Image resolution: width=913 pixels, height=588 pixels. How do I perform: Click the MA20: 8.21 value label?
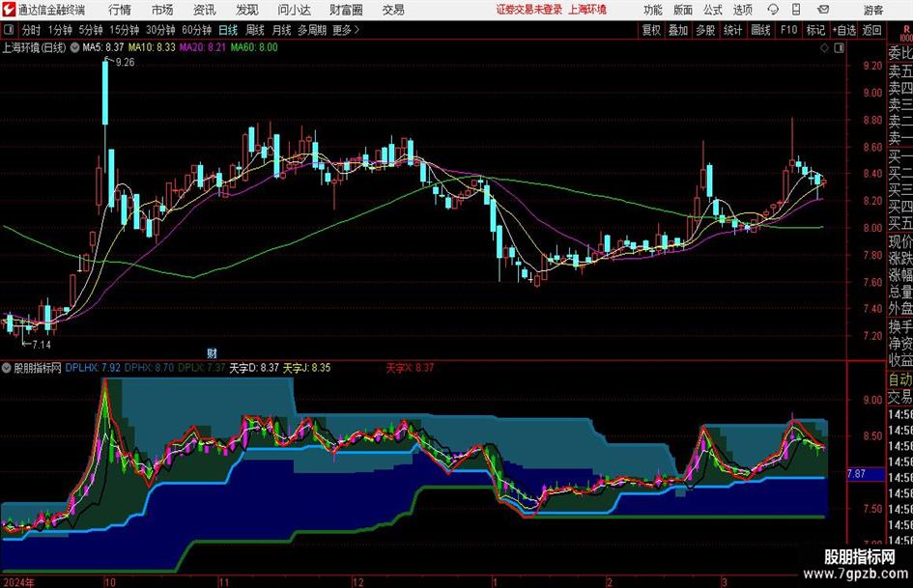point(203,47)
